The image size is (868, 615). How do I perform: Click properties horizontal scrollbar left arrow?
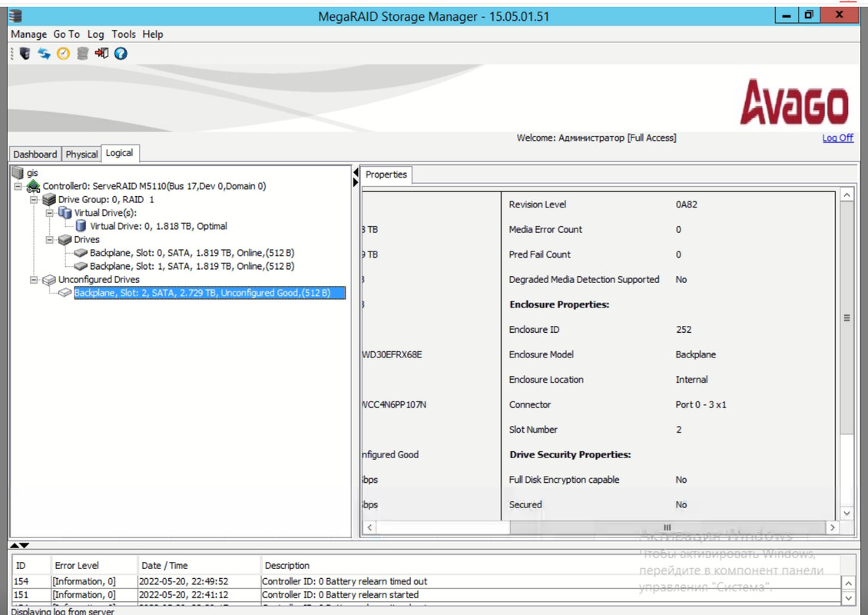click(x=369, y=527)
